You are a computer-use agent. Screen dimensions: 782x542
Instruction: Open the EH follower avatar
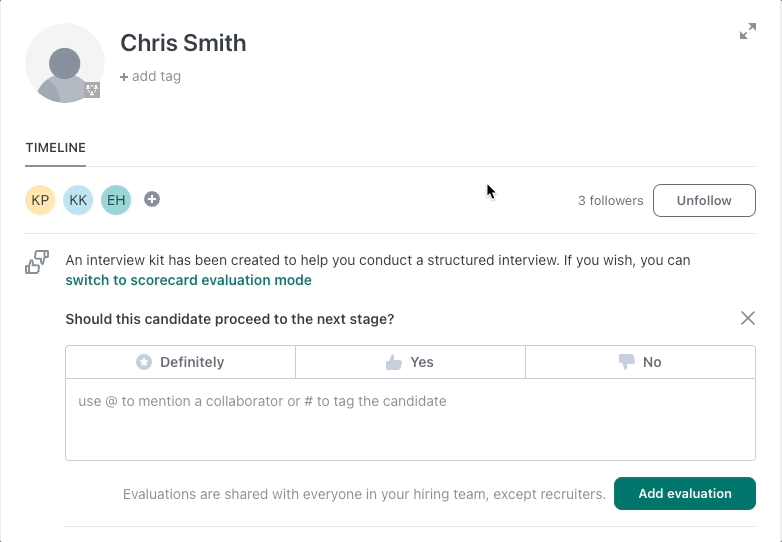[116, 200]
